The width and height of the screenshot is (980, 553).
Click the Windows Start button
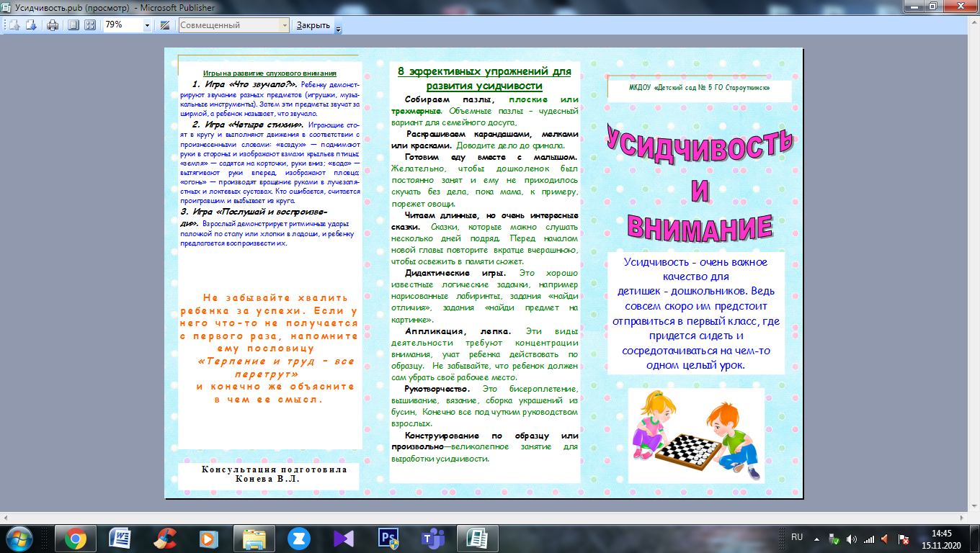tap(20, 538)
